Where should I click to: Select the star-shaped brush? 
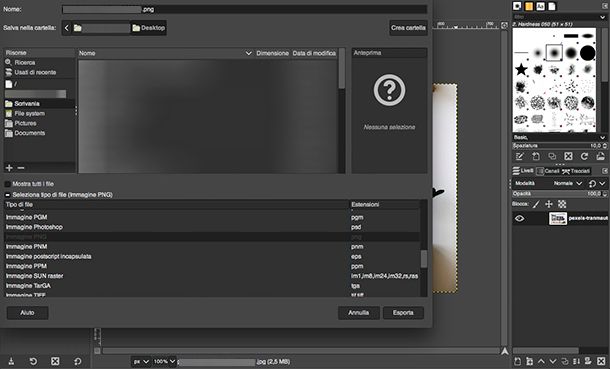521,70
